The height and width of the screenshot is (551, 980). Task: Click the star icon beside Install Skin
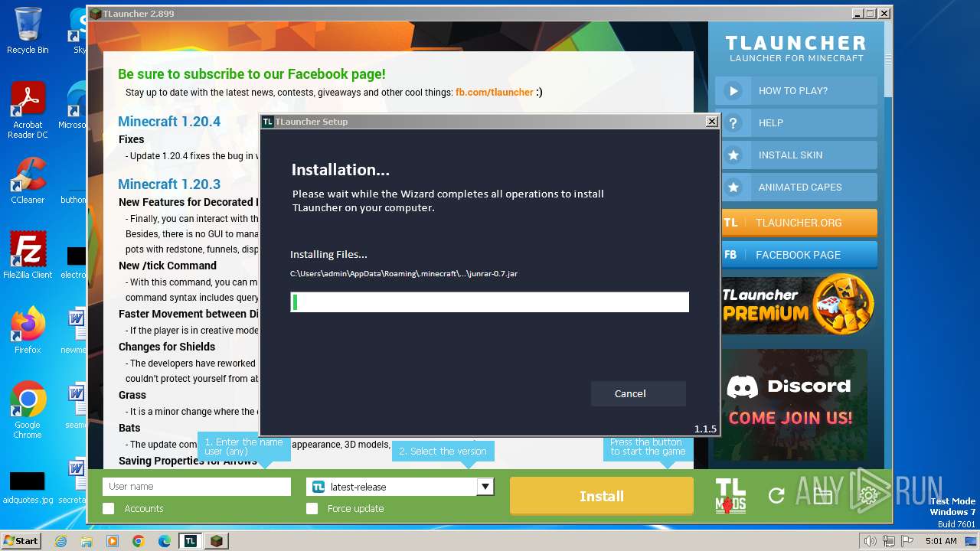click(733, 155)
